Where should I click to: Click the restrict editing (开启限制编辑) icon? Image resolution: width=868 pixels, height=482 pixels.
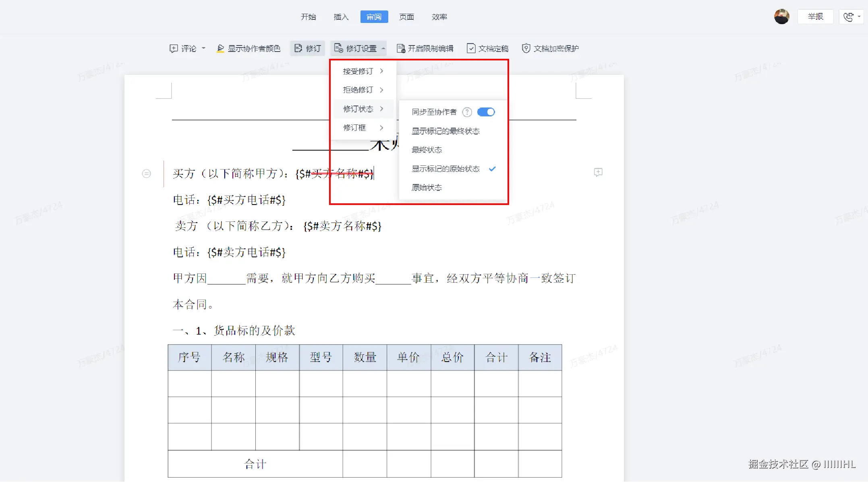[400, 49]
